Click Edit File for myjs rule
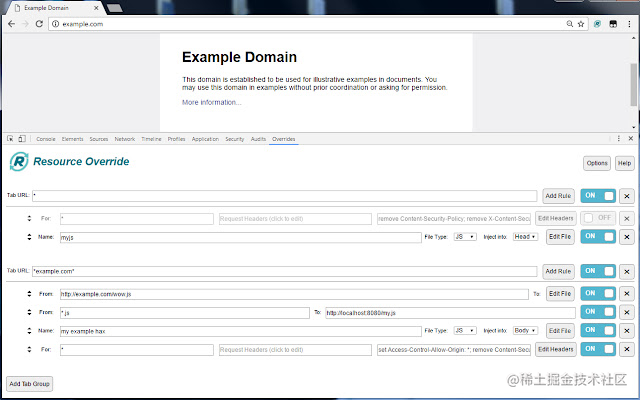 pos(560,237)
